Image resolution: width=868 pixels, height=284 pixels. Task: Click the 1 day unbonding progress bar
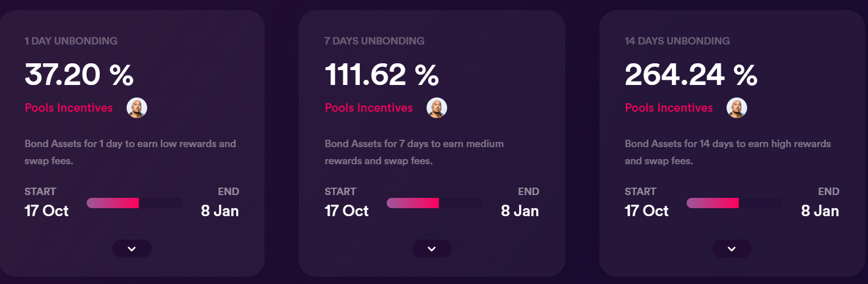tap(135, 203)
